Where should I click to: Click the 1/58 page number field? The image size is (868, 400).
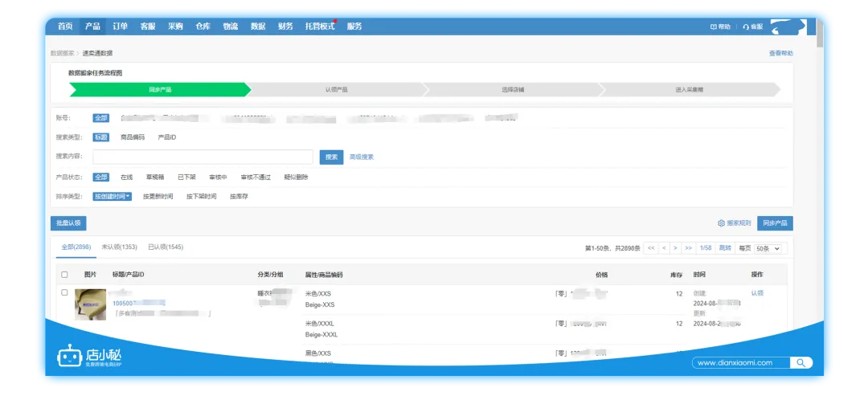click(x=706, y=248)
